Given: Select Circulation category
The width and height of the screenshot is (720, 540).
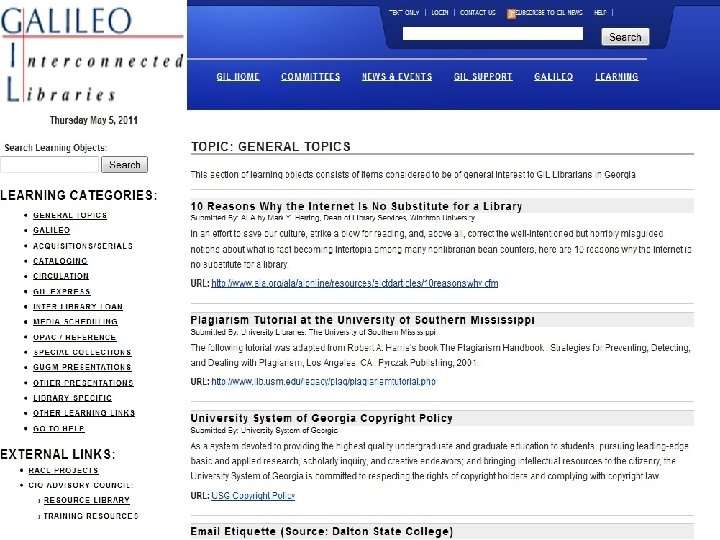Looking at the screenshot, I should (61, 276).
